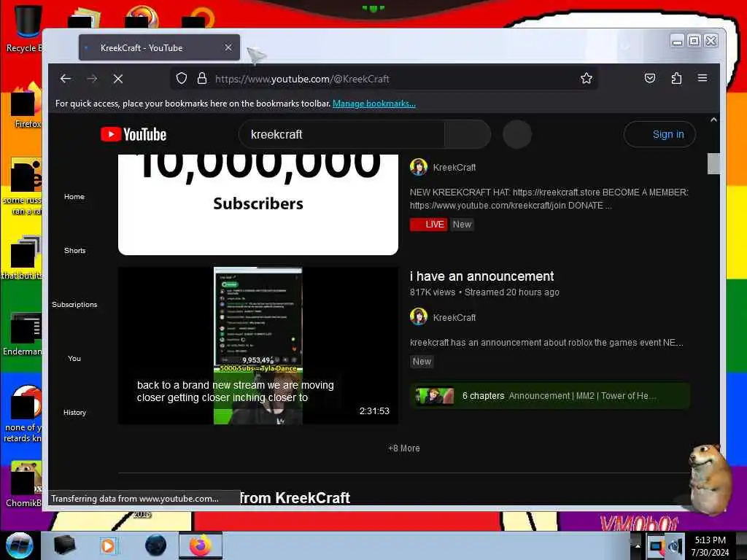Go back using browser back arrow
The width and height of the screenshot is (747, 560).
66,79
